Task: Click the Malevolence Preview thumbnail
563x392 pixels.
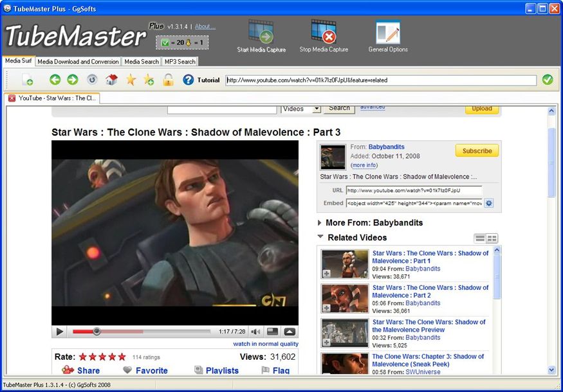Action: click(x=345, y=333)
